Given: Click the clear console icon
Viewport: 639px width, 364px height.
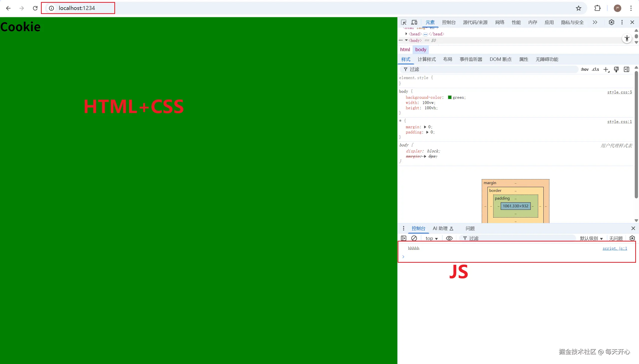Looking at the screenshot, I should 414,238.
